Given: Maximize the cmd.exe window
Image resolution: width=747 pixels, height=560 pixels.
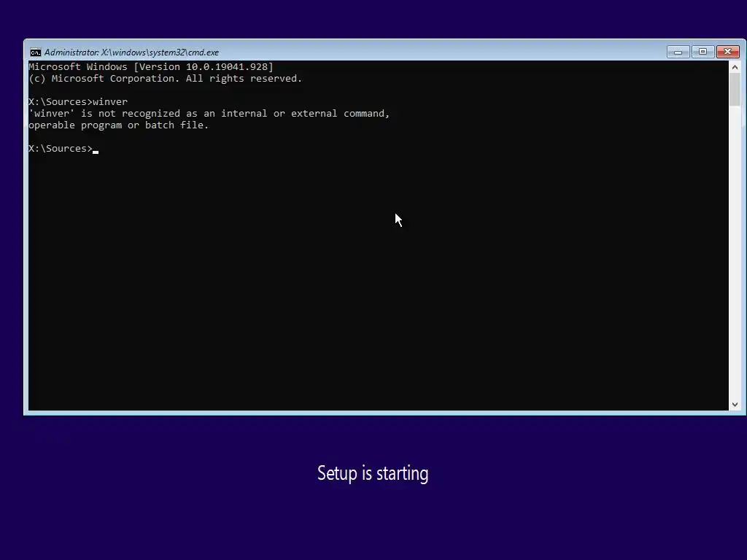Looking at the screenshot, I should tap(703, 52).
